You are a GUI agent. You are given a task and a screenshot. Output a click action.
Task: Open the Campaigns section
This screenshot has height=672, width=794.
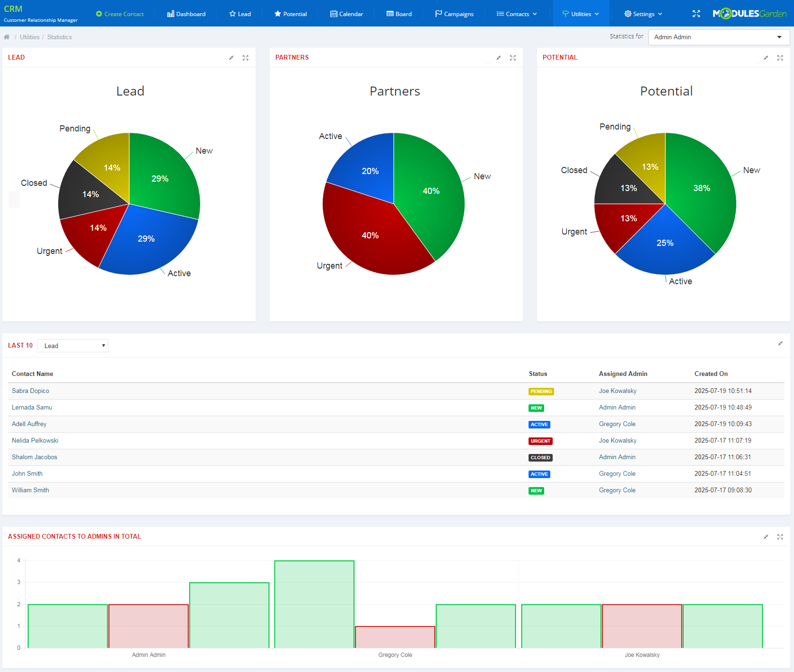[454, 14]
